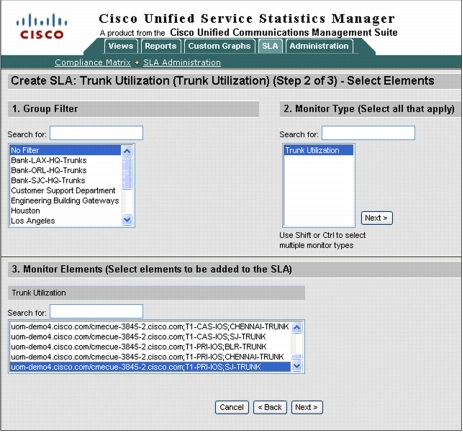Open the Compliance Matrix link
Image resolution: width=463 pixels, height=433 pixels.
tap(93, 62)
